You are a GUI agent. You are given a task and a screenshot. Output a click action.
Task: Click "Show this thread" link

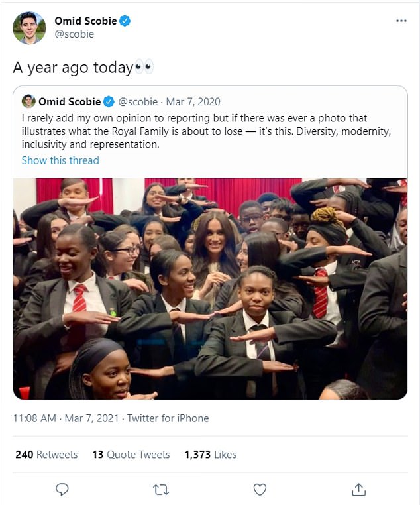tap(60, 160)
